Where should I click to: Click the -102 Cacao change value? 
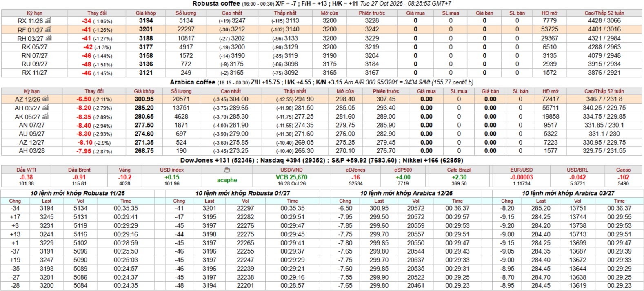pos(623,177)
